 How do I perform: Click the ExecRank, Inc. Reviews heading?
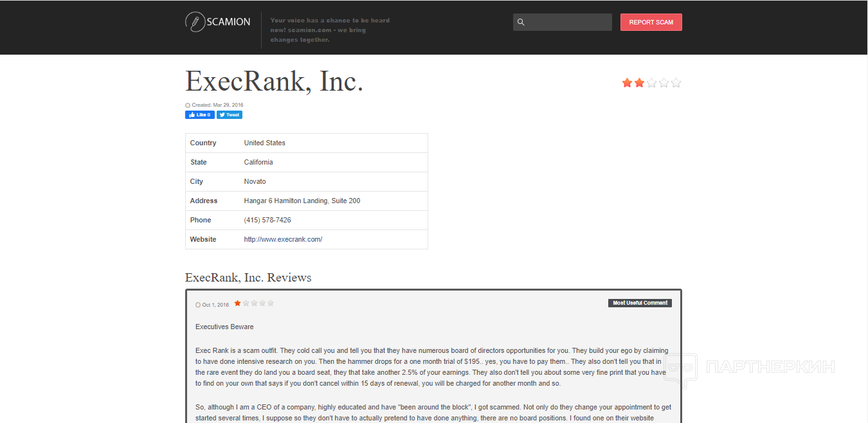pyautogui.click(x=248, y=278)
